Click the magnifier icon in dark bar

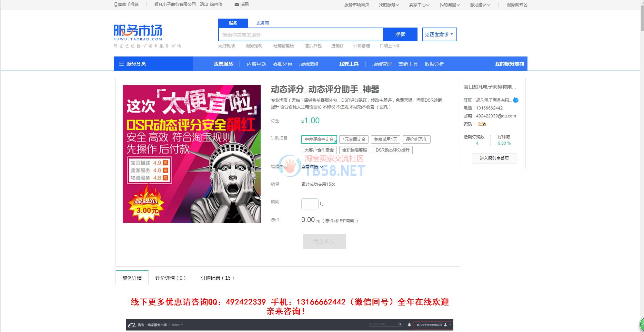pos(400,324)
